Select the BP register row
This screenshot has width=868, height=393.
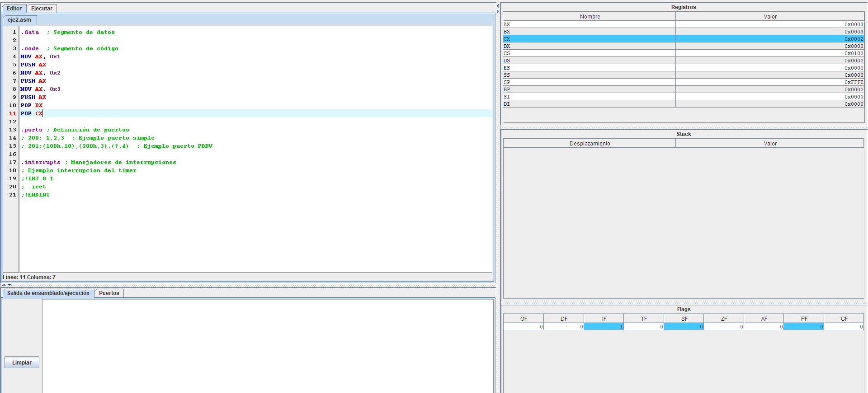click(x=684, y=89)
